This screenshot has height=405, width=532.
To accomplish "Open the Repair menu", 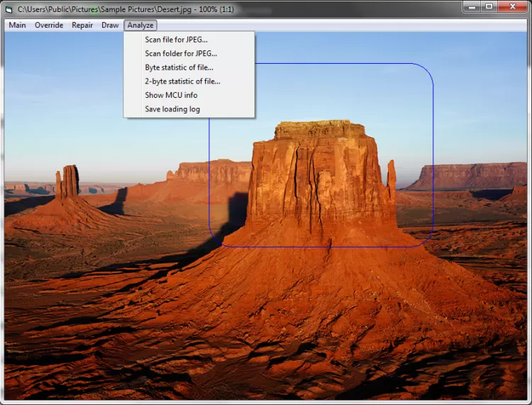I will [x=82, y=25].
